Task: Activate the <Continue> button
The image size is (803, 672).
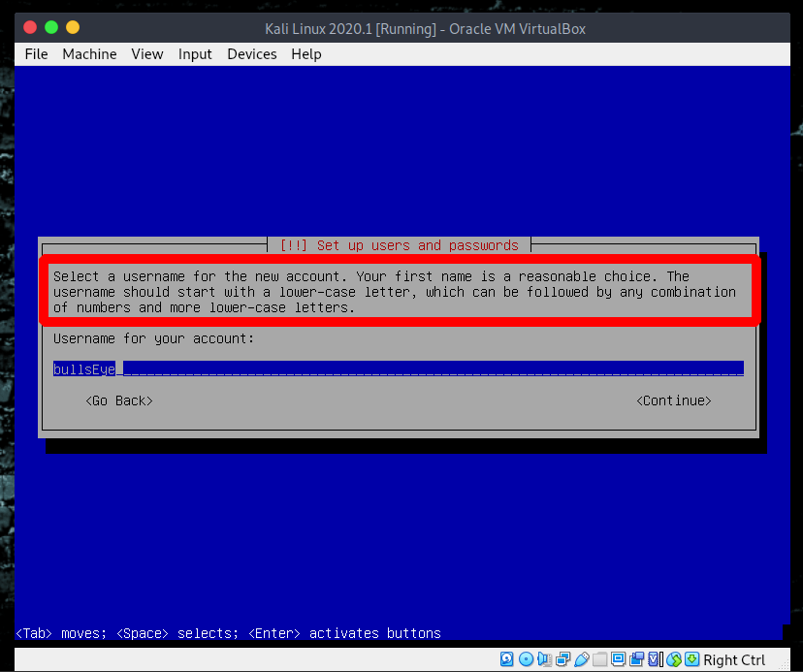Action: click(x=674, y=400)
